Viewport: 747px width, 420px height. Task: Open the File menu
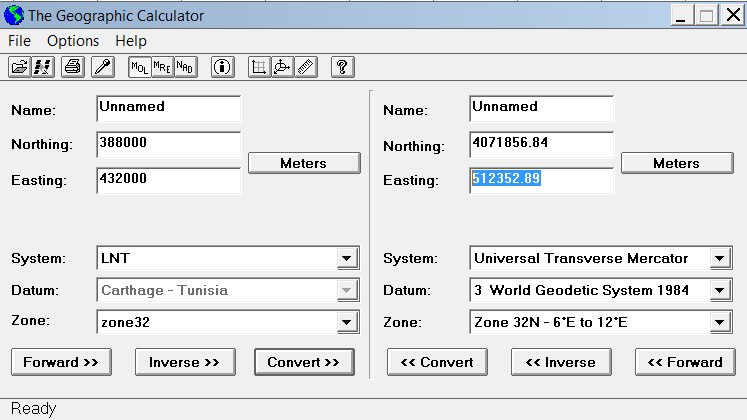pos(20,41)
